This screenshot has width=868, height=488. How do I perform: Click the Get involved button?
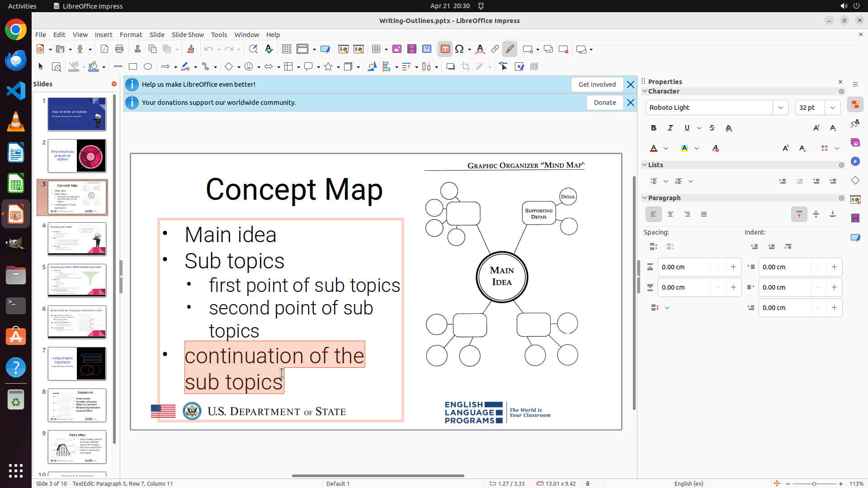pyautogui.click(x=597, y=84)
